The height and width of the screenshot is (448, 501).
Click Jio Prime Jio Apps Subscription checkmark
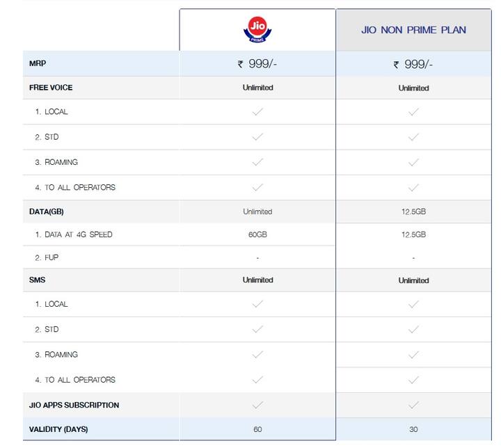[257, 405]
